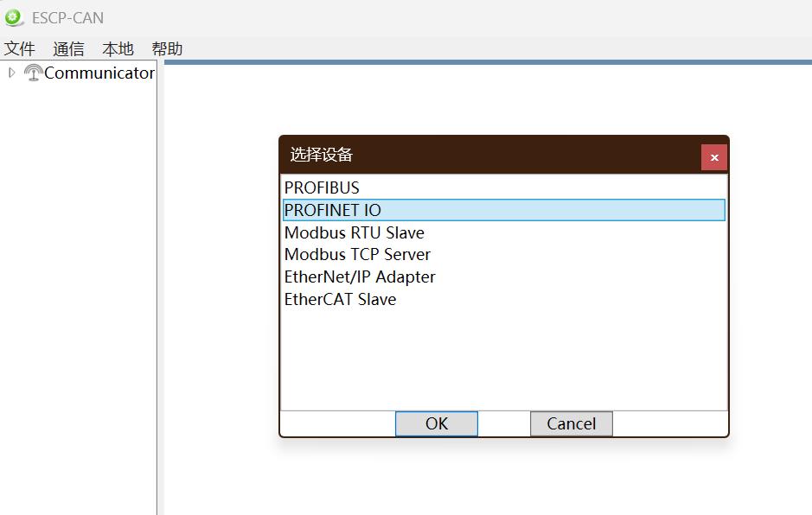Close the 选择设备 dialog
This screenshot has height=515, width=812.
(714, 157)
